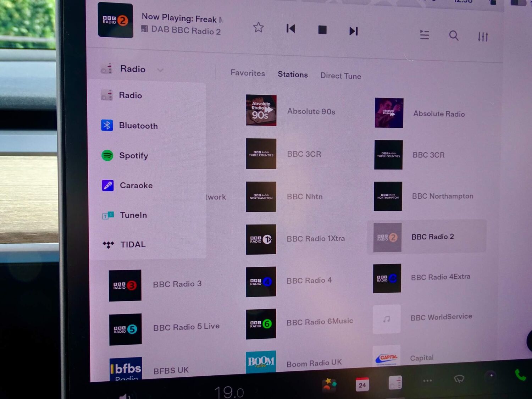Screen dimensions: 532x399
Task: Tap the Boom Radio logo
Action: 261,361
